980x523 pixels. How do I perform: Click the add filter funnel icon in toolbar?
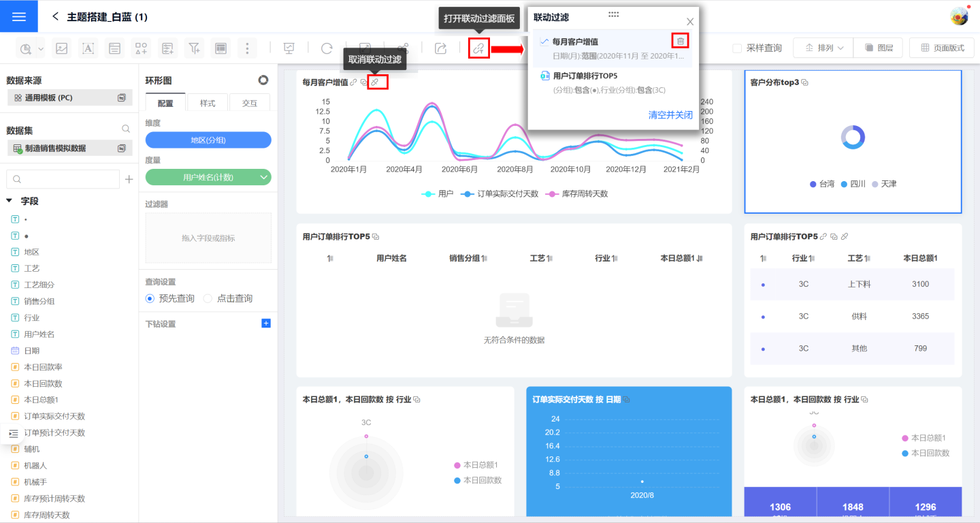[x=195, y=48]
